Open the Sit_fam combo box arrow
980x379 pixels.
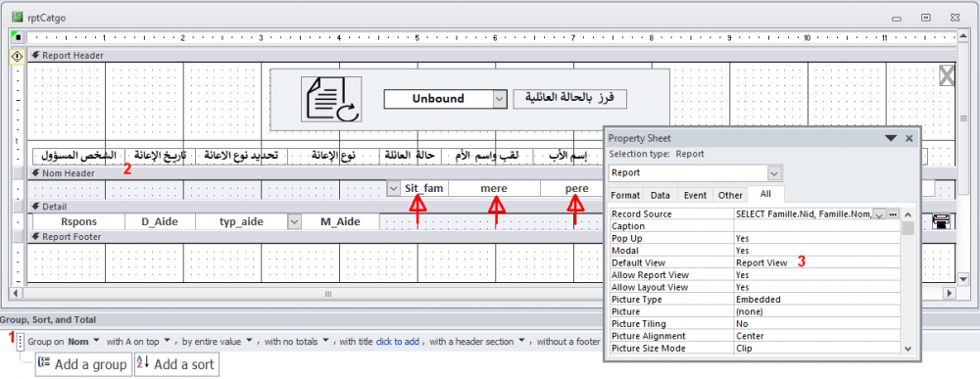point(393,188)
